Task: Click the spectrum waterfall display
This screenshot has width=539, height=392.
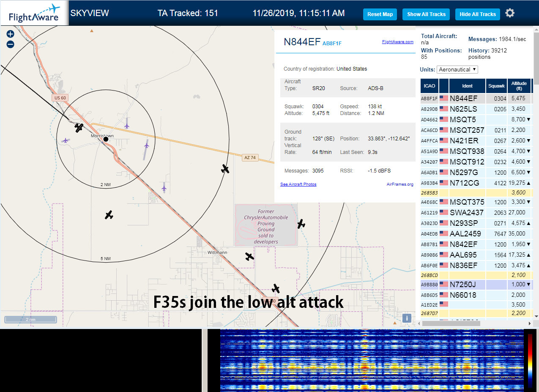Action: click(372, 360)
